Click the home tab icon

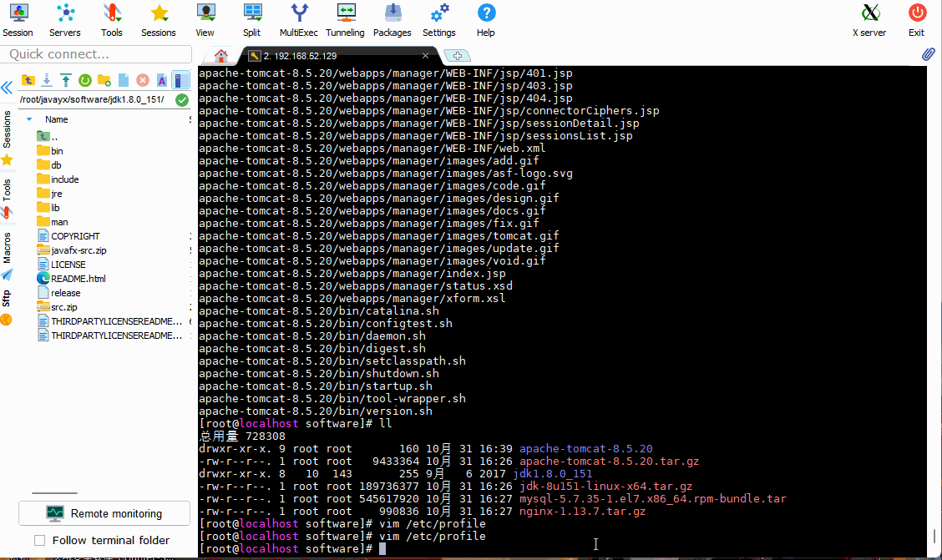point(221,56)
